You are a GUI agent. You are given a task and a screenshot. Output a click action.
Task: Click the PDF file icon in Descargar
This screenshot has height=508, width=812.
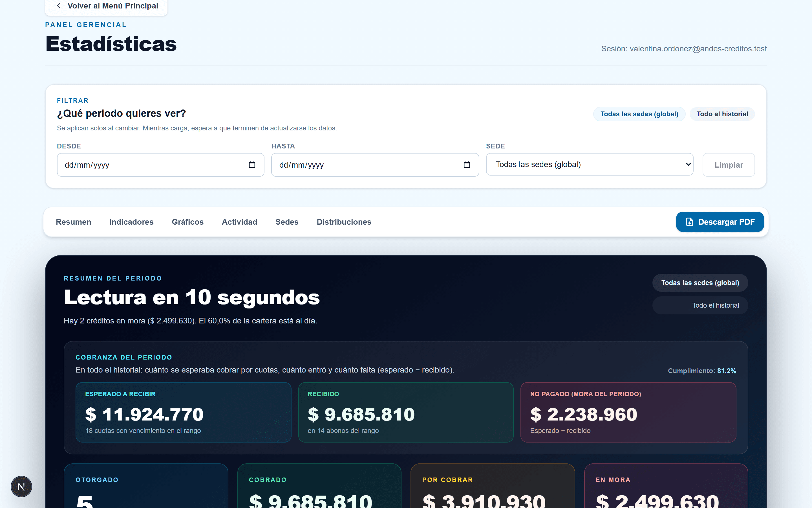click(x=690, y=222)
